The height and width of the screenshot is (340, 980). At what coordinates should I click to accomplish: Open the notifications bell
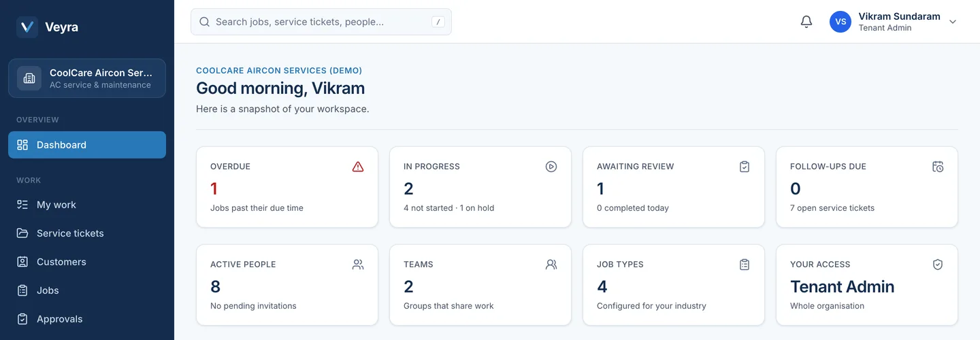point(806,22)
